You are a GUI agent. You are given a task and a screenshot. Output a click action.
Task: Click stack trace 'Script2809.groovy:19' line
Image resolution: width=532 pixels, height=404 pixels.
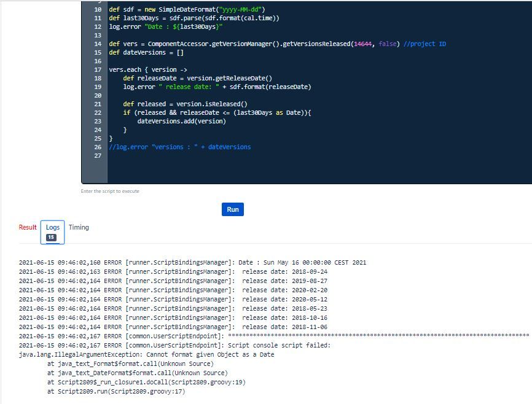(147, 382)
